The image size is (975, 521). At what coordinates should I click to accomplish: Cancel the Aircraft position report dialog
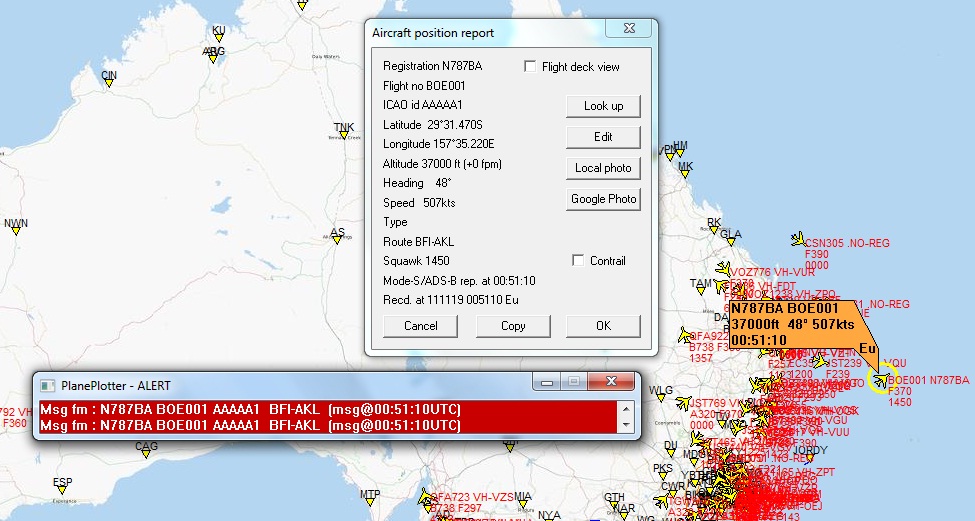(420, 326)
